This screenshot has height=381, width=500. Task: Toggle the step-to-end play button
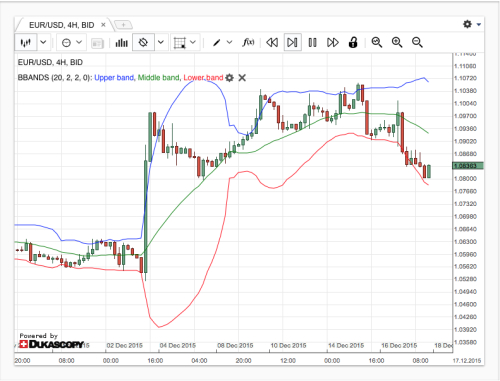point(292,42)
